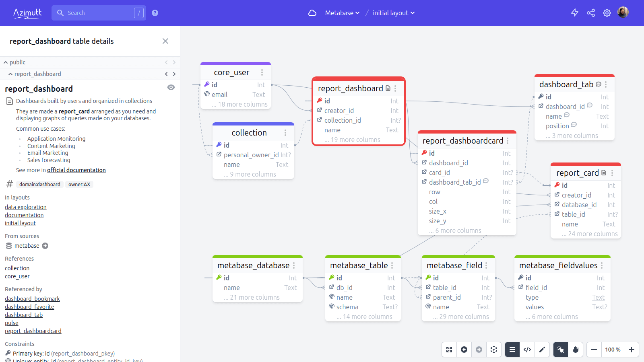Open the report_card table options menu
Screen dimensions: 644x362
613,173
